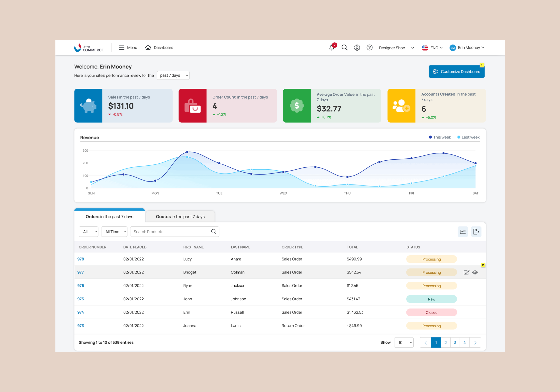Sort by ORDER NUMBER column header
560x392 pixels.
(x=93, y=247)
